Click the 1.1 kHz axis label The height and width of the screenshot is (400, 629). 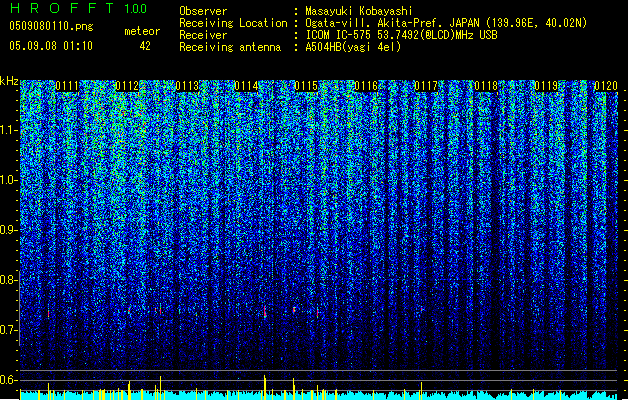click(9, 130)
